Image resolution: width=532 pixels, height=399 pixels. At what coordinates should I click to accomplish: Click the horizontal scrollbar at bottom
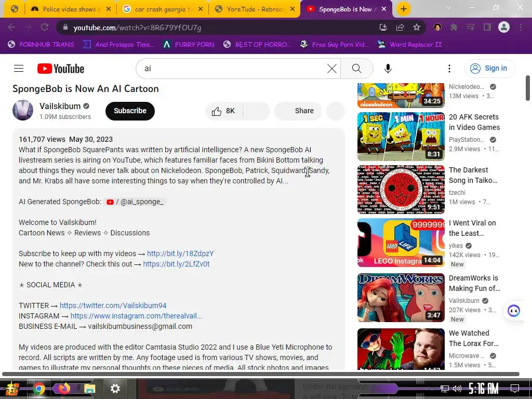click(261, 374)
